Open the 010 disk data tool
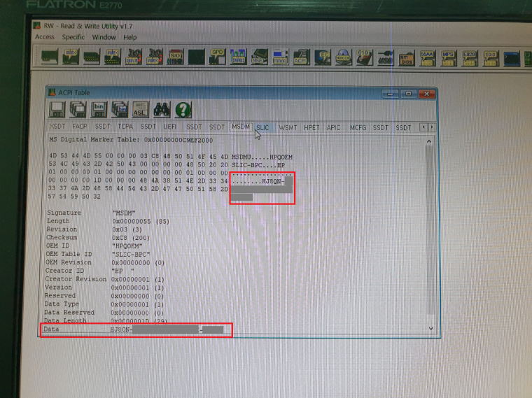 click(365, 57)
